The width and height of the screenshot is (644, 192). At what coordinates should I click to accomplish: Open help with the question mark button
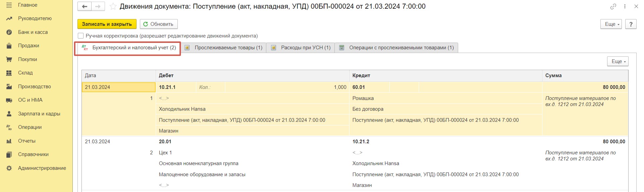pos(631,24)
